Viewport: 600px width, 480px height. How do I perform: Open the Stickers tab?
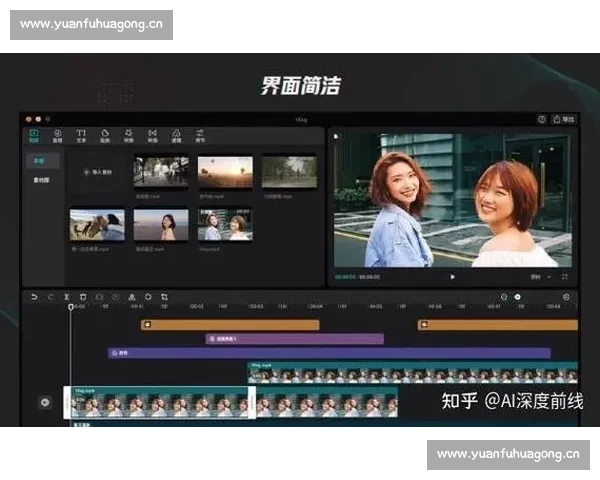pos(105,136)
